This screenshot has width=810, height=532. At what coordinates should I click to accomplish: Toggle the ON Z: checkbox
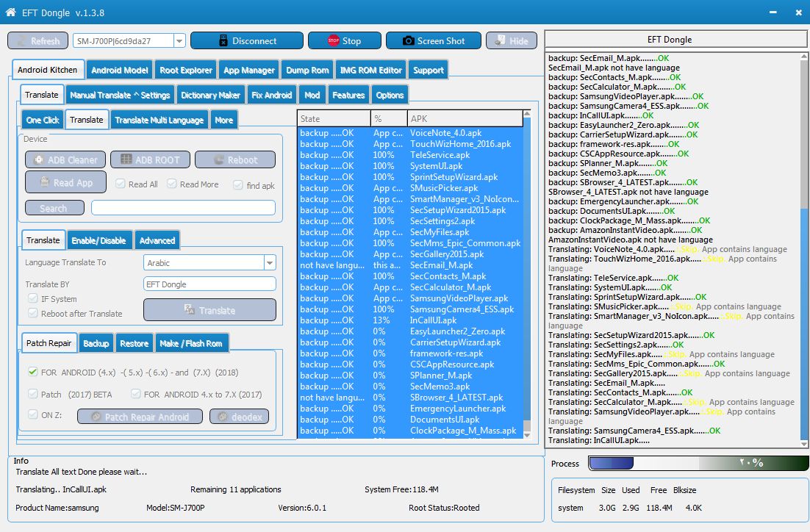tap(33, 414)
